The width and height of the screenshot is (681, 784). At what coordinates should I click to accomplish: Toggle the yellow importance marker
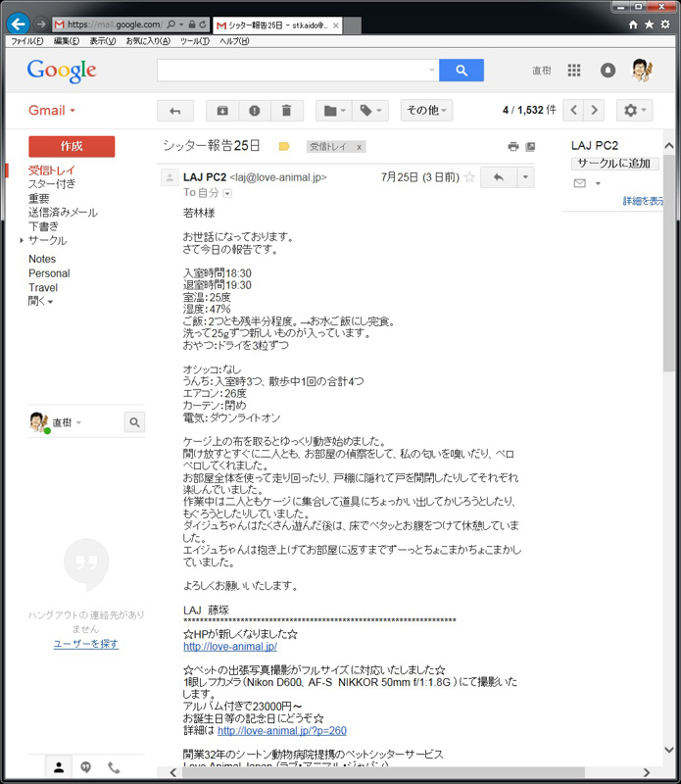[x=284, y=146]
